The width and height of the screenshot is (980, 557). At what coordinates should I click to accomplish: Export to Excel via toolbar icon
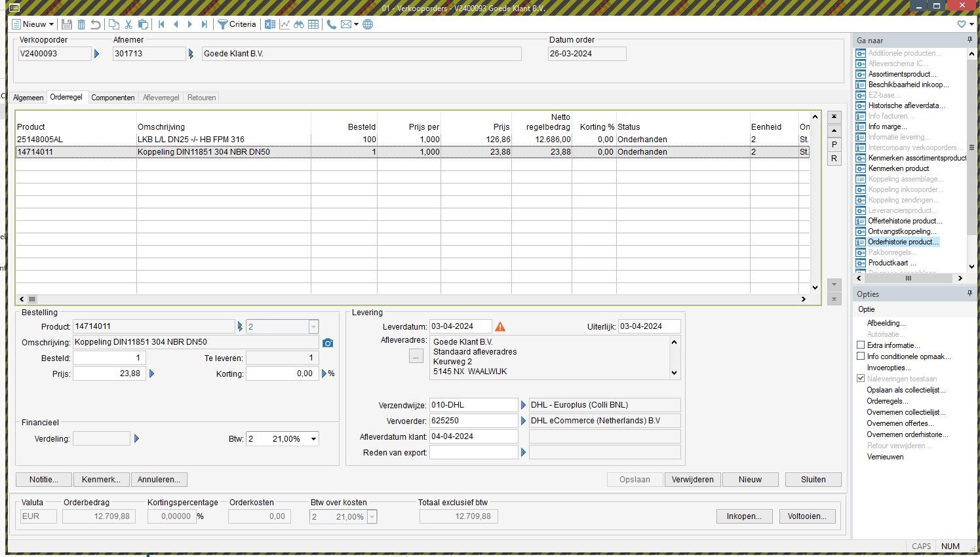(270, 24)
